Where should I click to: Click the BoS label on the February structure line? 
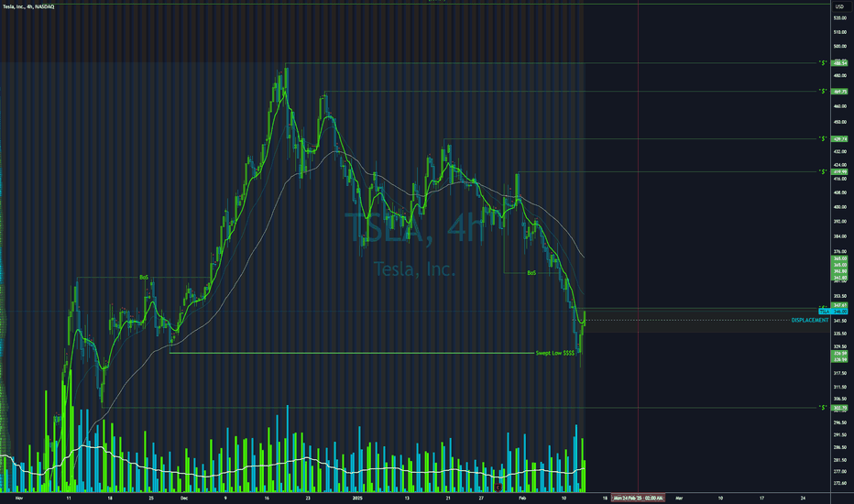tap(531, 272)
